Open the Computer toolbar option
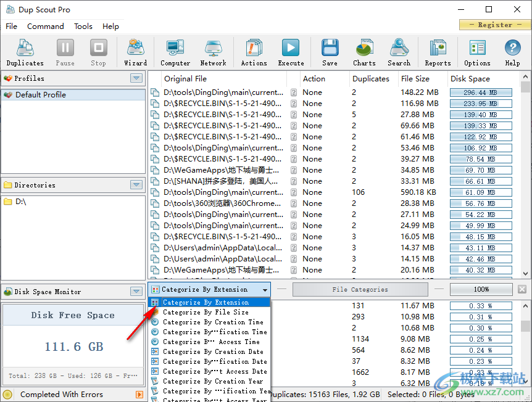 [x=175, y=52]
